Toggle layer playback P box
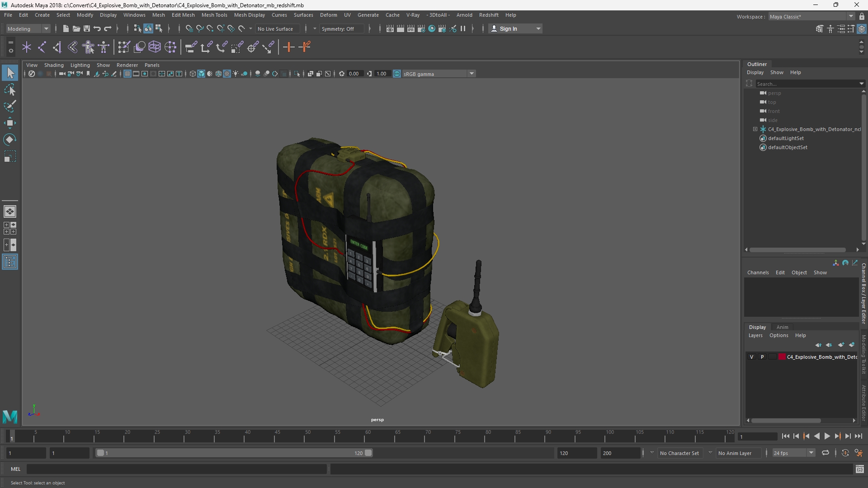The image size is (868, 488). coord(762,357)
